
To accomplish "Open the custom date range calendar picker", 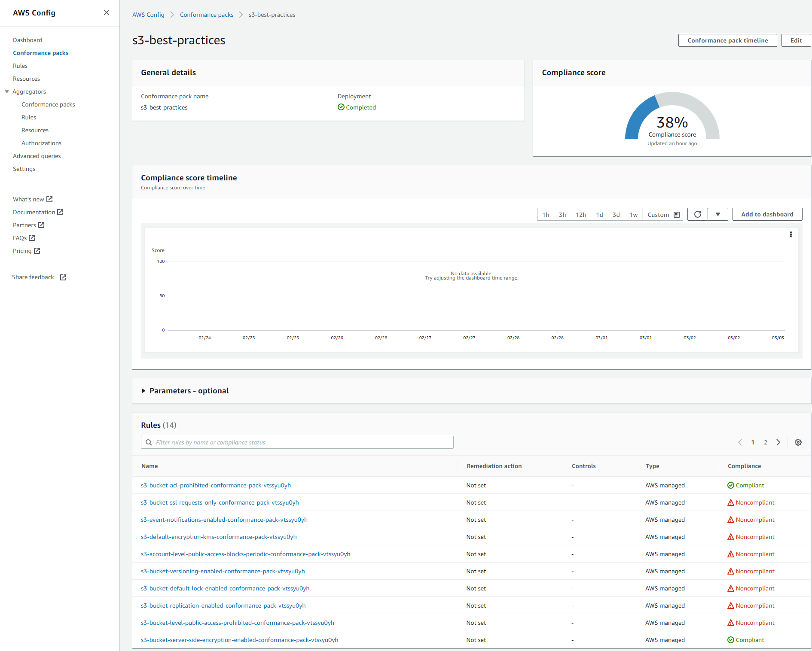I will [677, 214].
